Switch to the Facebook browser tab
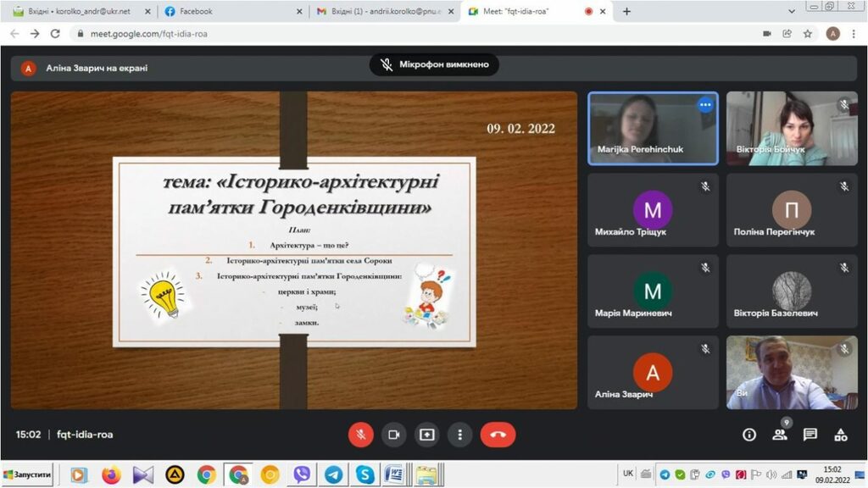This screenshot has width=868, height=488. pyautogui.click(x=231, y=12)
